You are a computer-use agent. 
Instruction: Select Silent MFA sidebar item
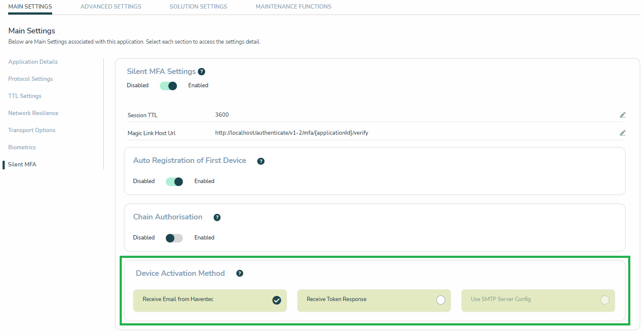tap(22, 164)
